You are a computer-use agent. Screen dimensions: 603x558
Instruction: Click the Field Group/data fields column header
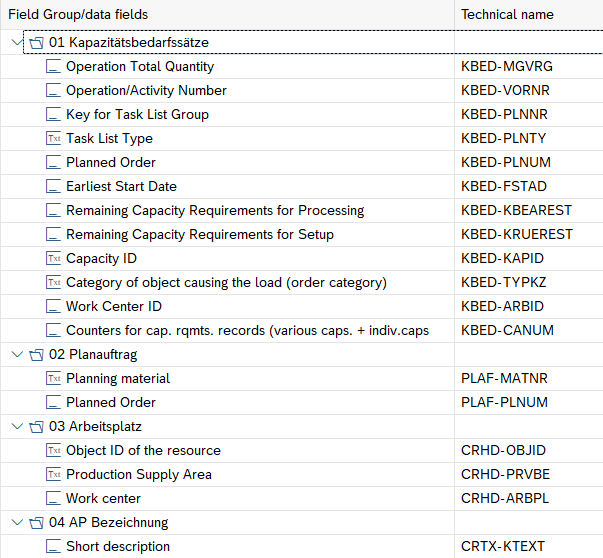[80, 15]
